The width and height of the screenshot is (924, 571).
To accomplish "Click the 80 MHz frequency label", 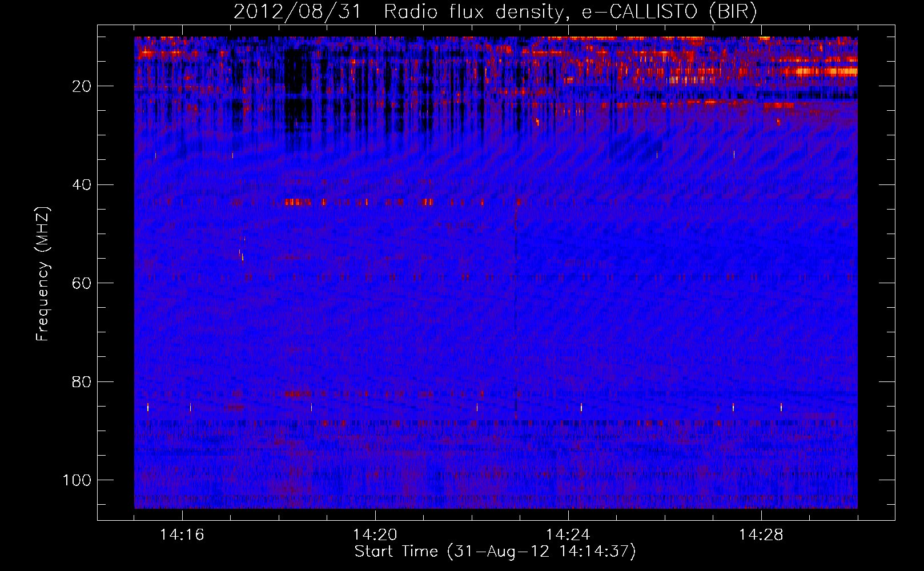I will 82,381.
